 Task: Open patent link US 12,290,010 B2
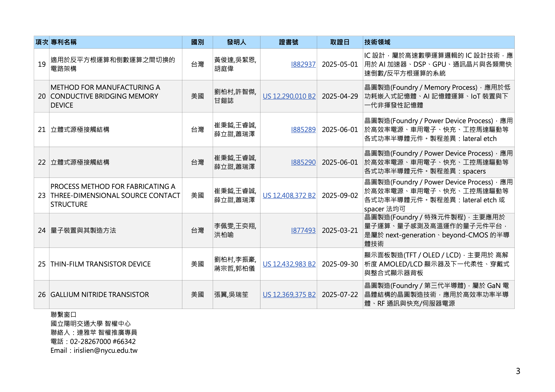coord(289,96)
